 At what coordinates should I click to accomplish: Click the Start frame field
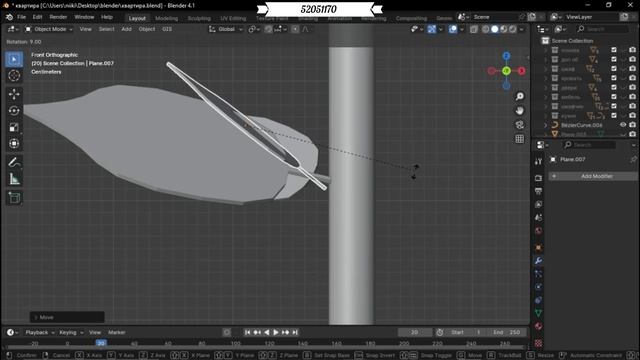(x=466, y=332)
